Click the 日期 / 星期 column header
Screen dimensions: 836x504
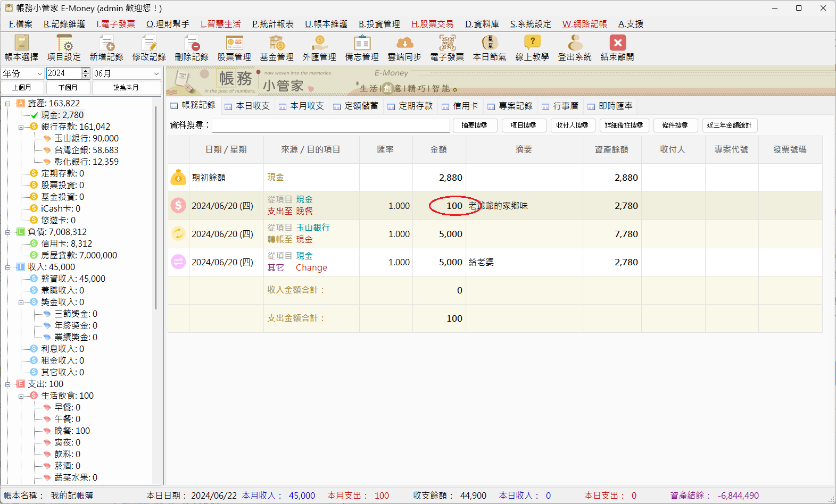coord(226,150)
